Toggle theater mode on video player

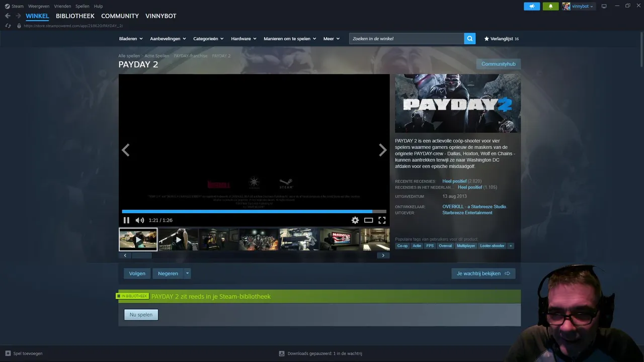(369, 220)
